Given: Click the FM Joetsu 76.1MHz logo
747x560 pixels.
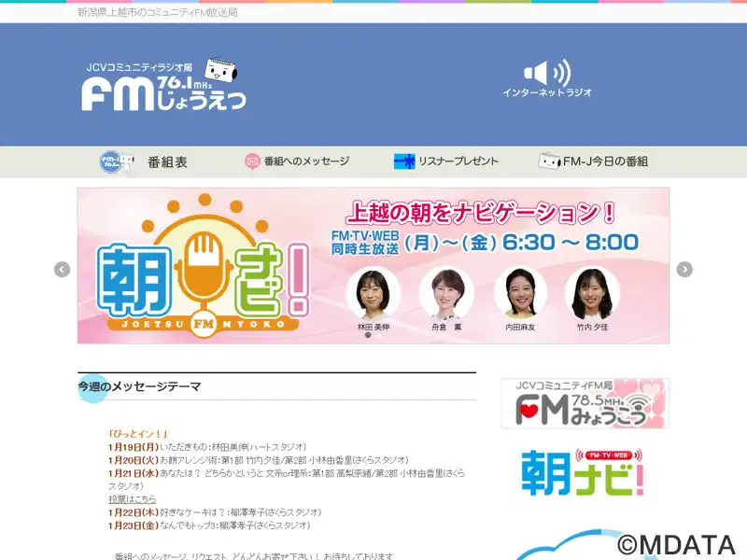Looking at the screenshot, I should [164, 85].
